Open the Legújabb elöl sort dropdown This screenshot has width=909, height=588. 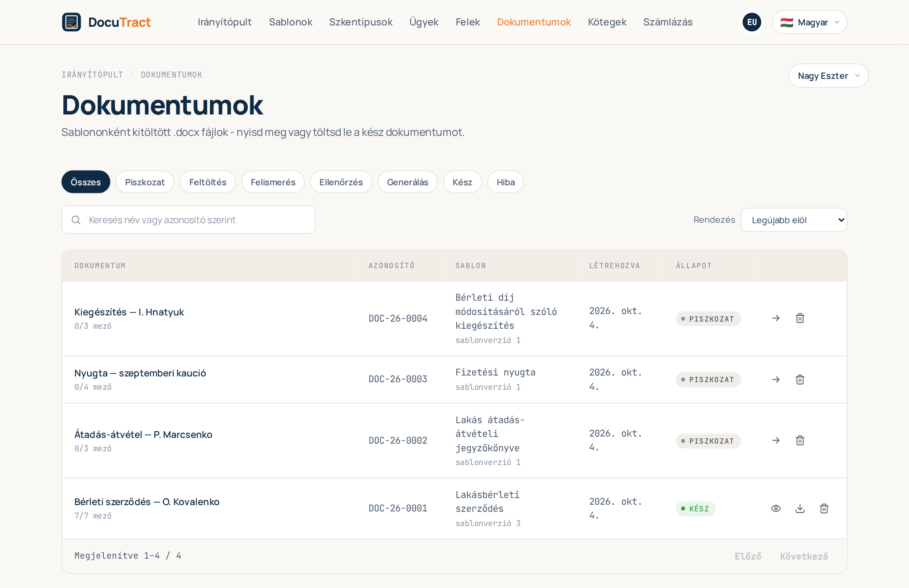[x=794, y=220]
